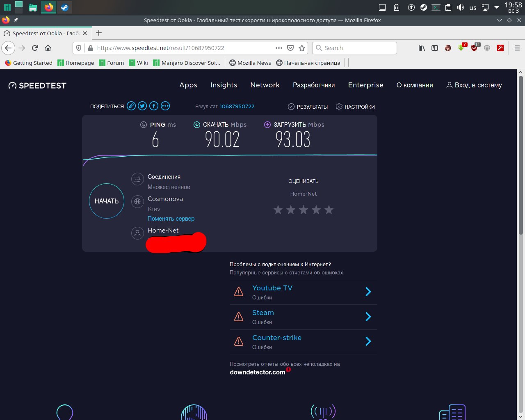The height and width of the screenshot is (420, 525).
Task: Open Getting Started bookmark
Action: (x=29, y=63)
